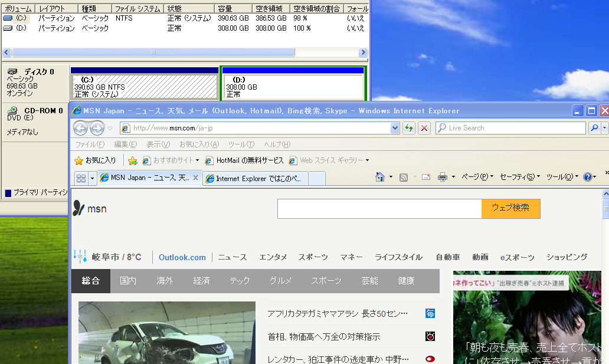Open the ツール(T) menu in menu bar
Screen dimensions: 609x364
tap(241, 145)
